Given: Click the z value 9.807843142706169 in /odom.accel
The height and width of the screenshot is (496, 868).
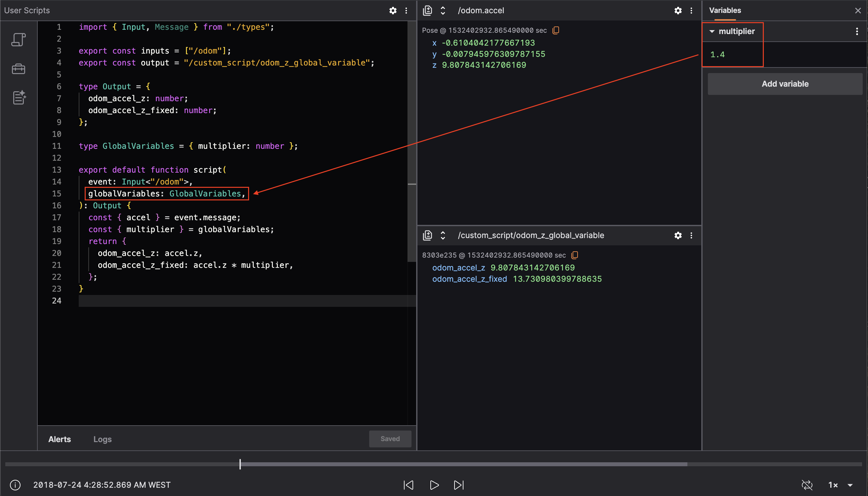Looking at the screenshot, I should (x=484, y=65).
